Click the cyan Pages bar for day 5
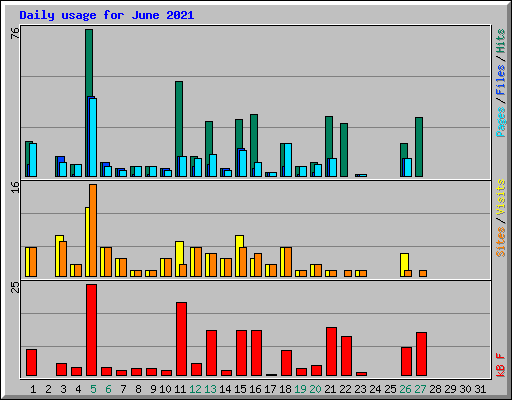Screen dimensions: 512x400 pyautogui.click(x=93, y=137)
